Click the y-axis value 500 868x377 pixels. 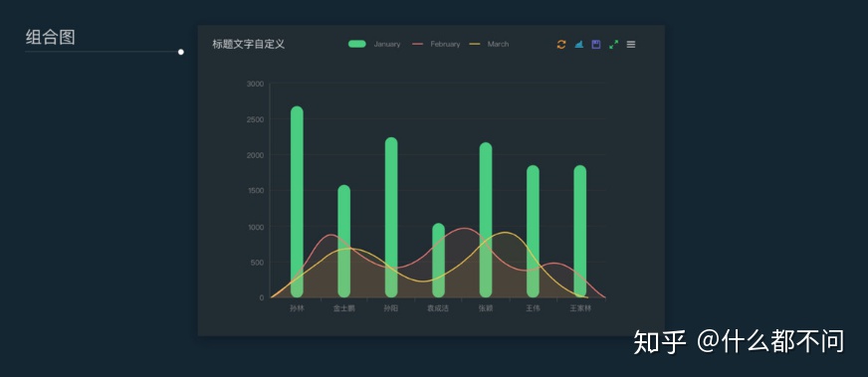(258, 262)
